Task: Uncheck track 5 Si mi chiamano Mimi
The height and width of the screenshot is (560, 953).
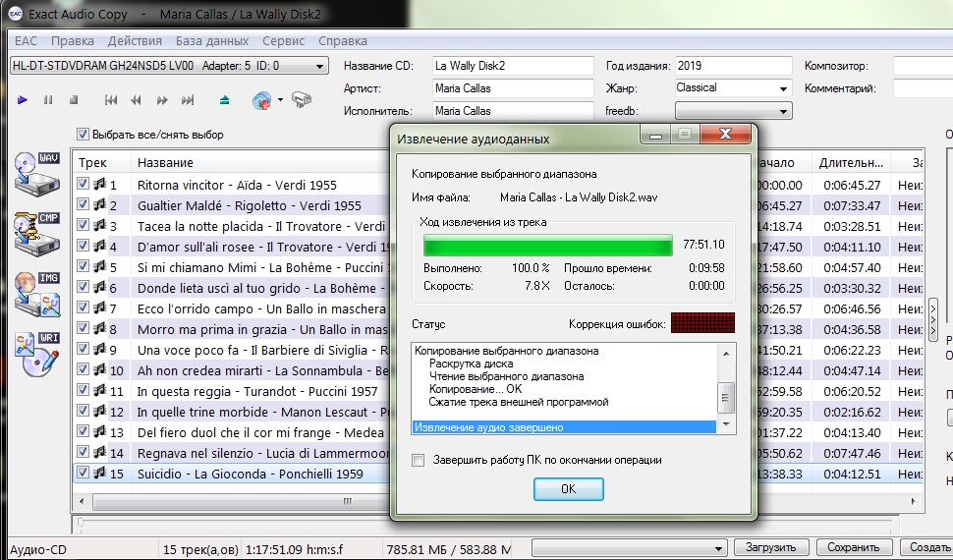Action: tap(84, 267)
